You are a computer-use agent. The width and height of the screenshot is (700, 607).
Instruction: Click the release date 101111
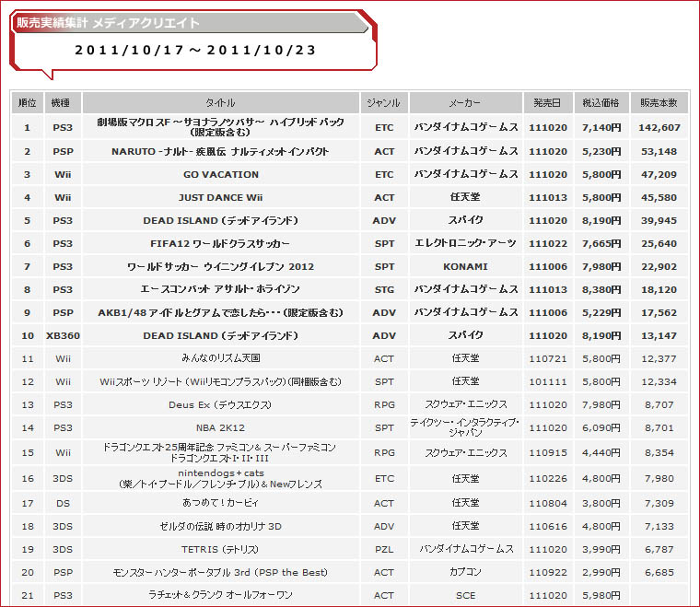click(548, 382)
